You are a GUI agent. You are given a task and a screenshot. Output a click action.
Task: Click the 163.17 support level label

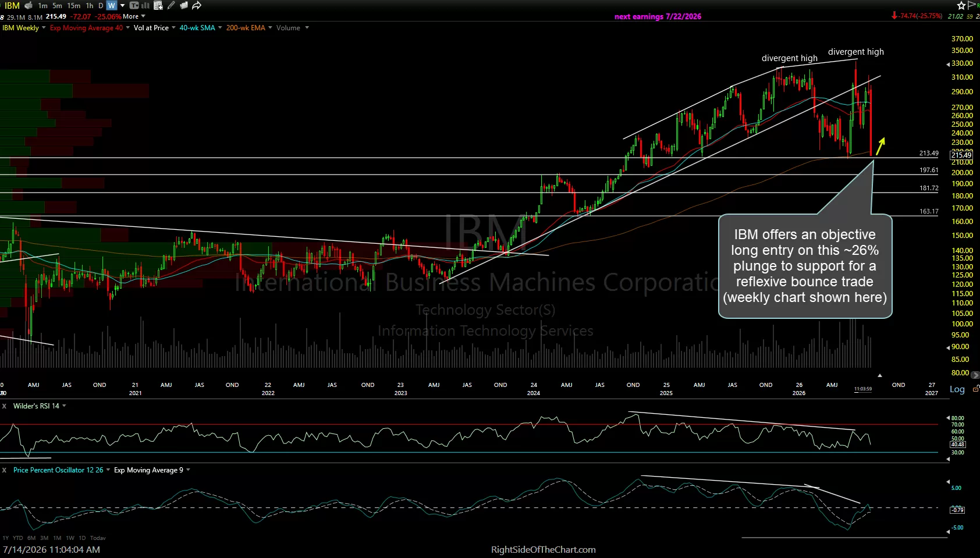pos(929,212)
